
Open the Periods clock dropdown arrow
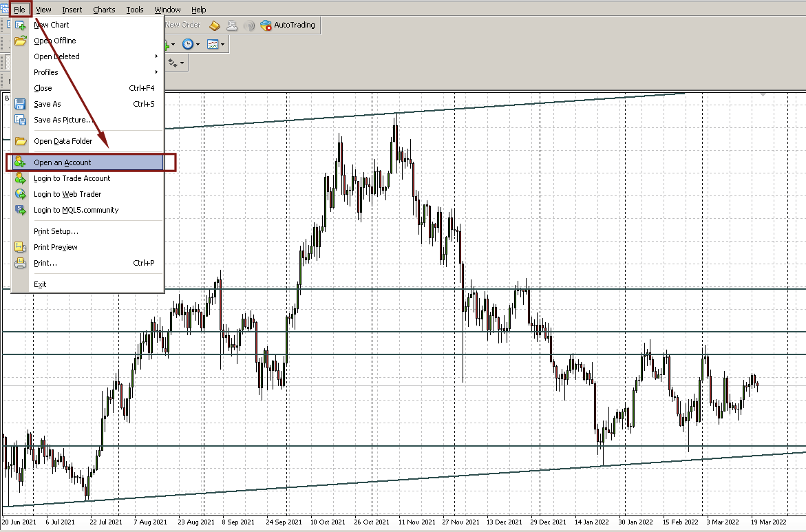198,44
